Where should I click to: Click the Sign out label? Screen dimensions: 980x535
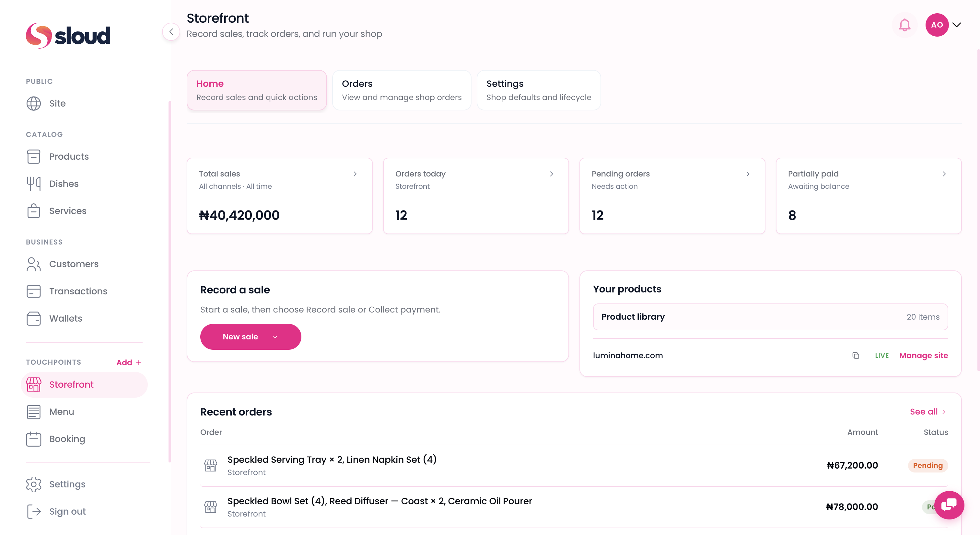[x=67, y=511]
